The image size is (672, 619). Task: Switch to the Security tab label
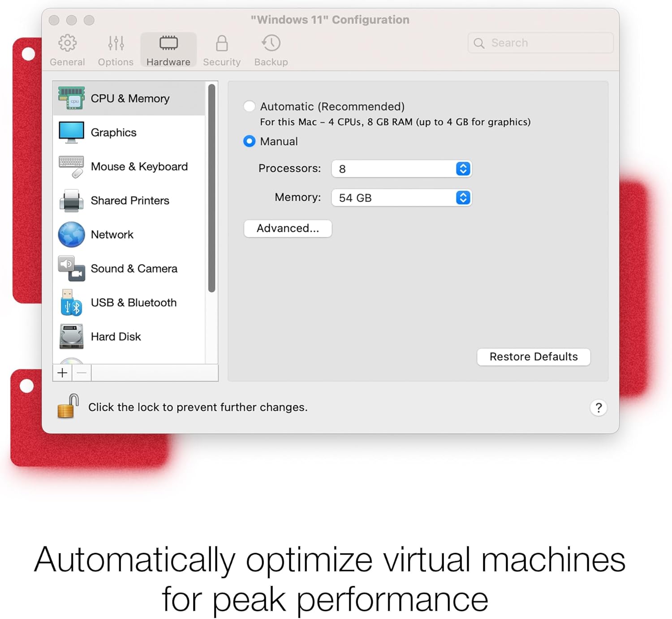(222, 62)
